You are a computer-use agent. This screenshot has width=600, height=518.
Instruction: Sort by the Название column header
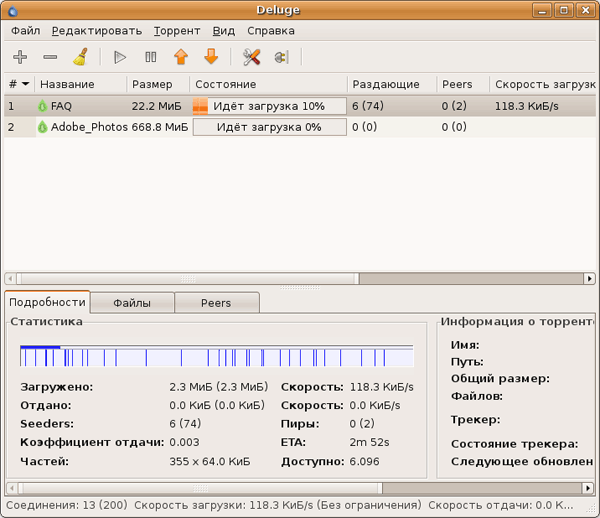[x=80, y=84]
